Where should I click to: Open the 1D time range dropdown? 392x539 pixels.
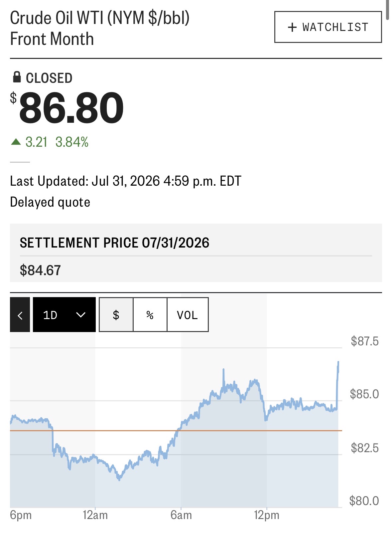(x=64, y=315)
